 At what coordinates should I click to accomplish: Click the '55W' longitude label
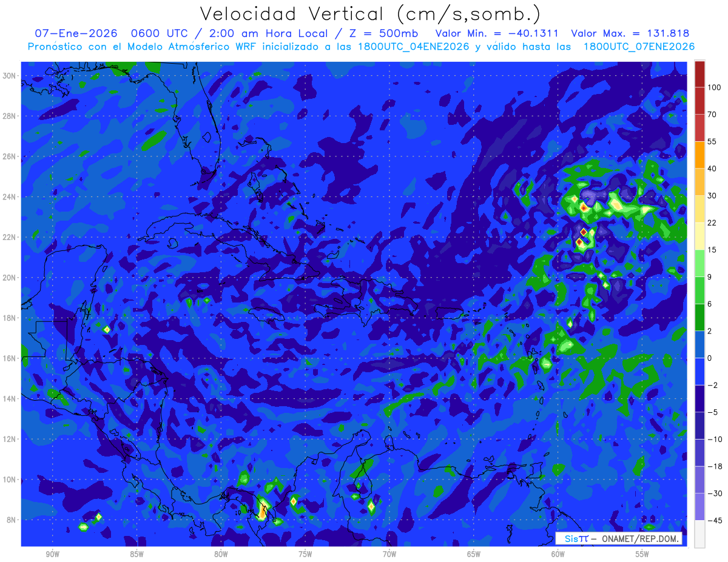[x=642, y=554]
